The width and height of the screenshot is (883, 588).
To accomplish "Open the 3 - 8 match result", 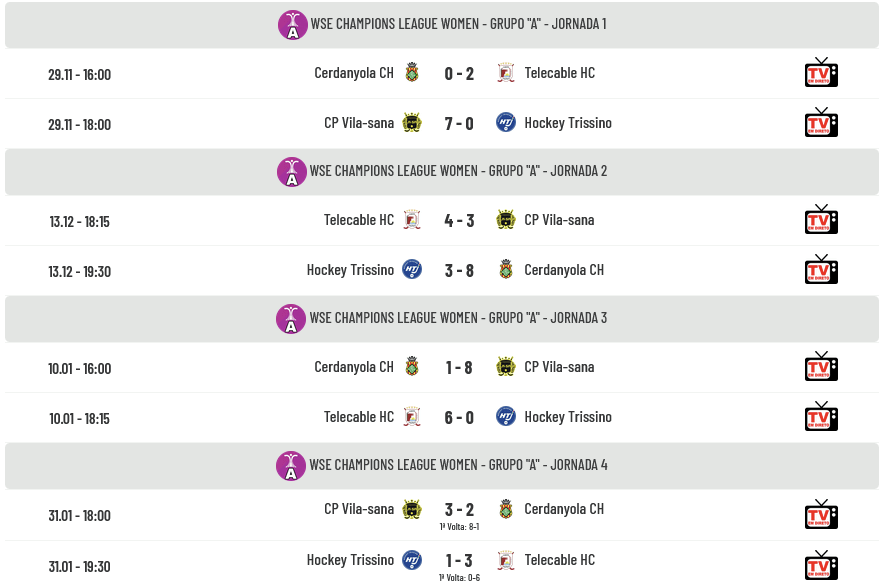I will click(459, 270).
